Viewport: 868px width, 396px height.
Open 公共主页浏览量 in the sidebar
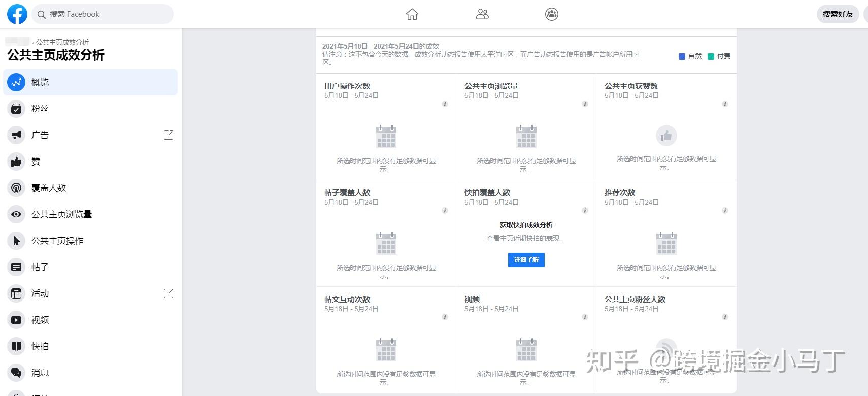[x=90, y=214]
